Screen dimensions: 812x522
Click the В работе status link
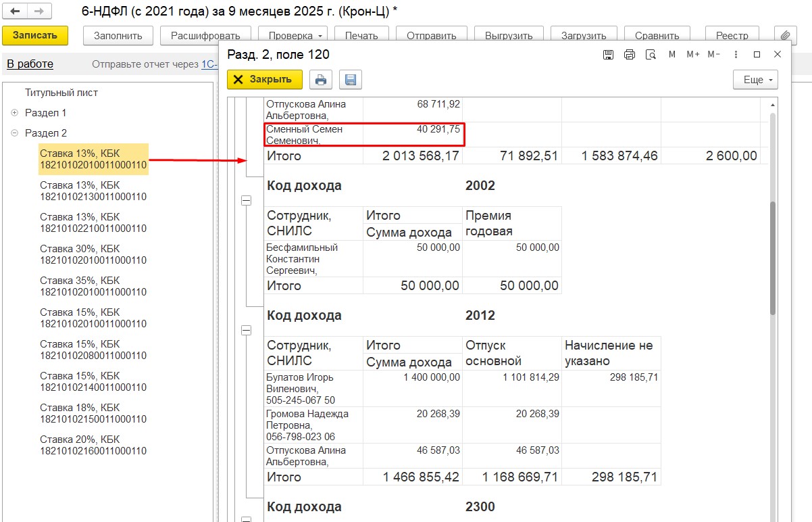(x=30, y=64)
